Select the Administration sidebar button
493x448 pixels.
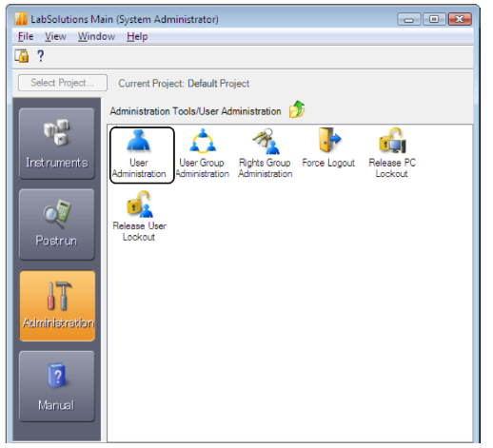click(x=57, y=306)
